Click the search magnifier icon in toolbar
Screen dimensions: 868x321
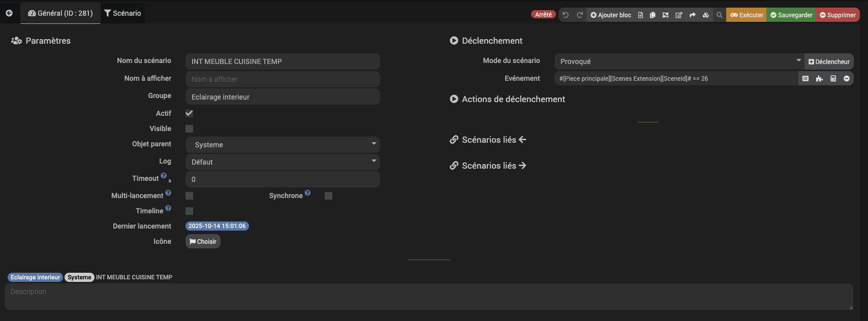click(x=720, y=15)
